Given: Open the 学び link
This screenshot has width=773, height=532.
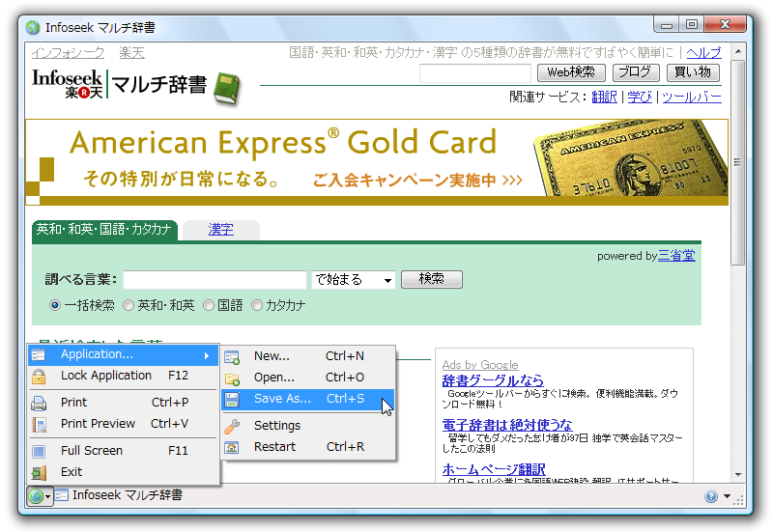Looking at the screenshot, I should click(640, 98).
